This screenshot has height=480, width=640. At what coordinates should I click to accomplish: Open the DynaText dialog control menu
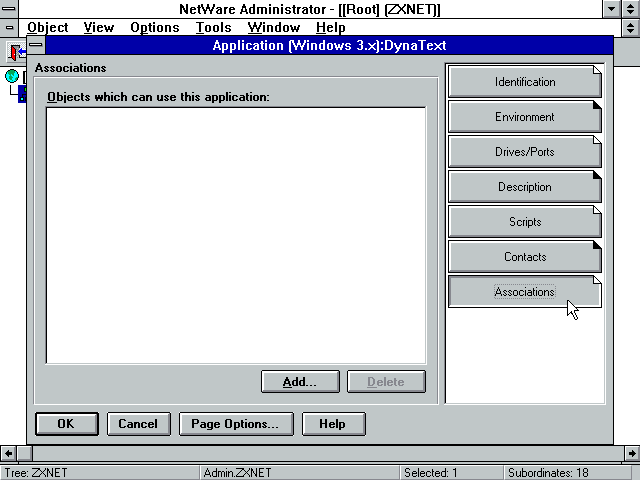pyautogui.click(x=36, y=45)
